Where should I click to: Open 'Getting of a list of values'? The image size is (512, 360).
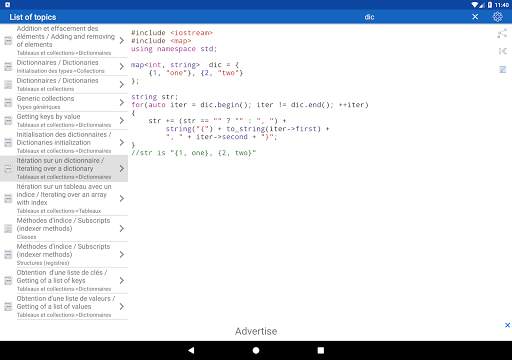click(64, 306)
